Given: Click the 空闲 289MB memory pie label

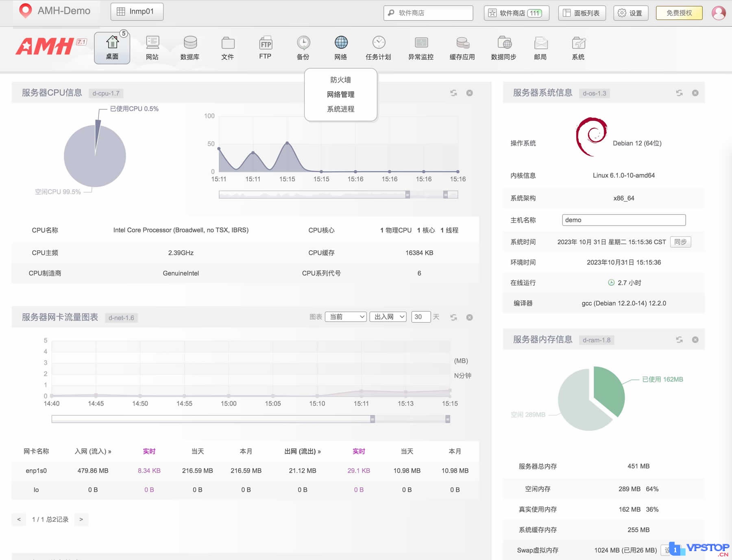Looking at the screenshot, I should click(x=528, y=415).
